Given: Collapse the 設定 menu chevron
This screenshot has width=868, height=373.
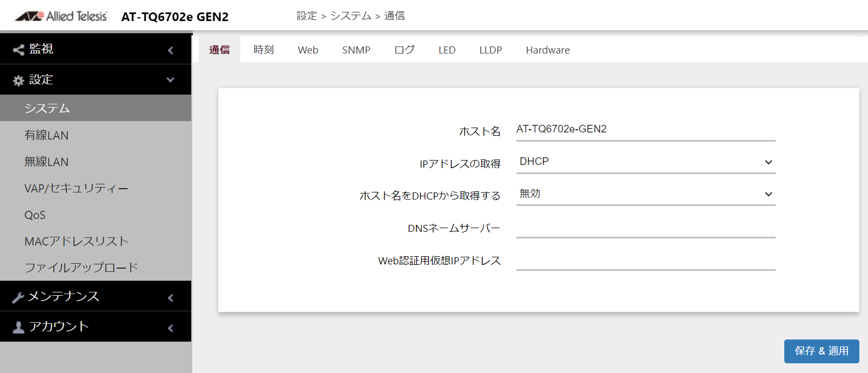Looking at the screenshot, I should (171, 80).
